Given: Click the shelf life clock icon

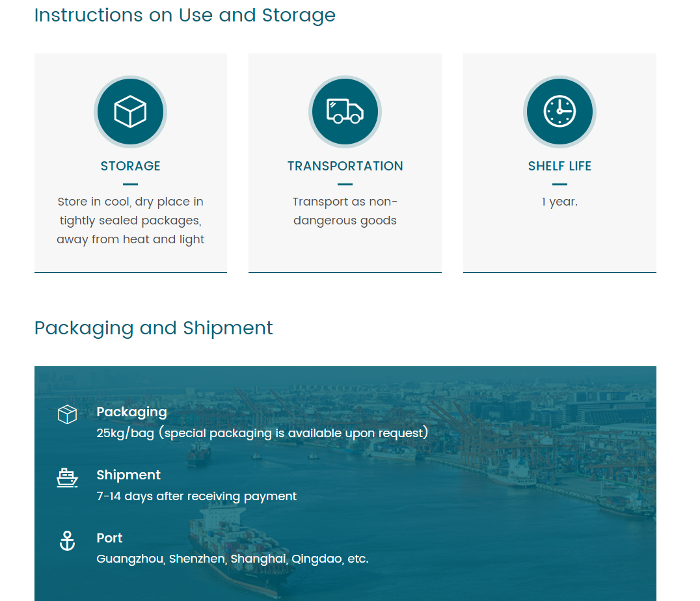Looking at the screenshot, I should point(559,112).
